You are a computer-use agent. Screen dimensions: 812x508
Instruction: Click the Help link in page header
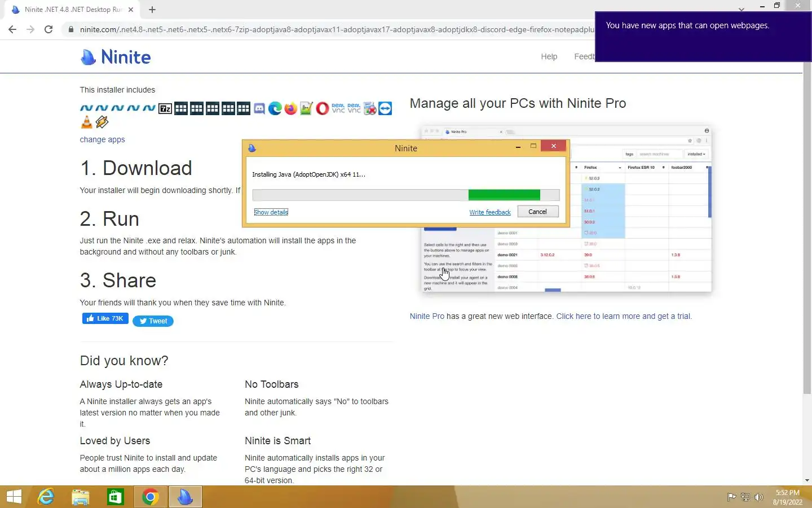click(549, 56)
